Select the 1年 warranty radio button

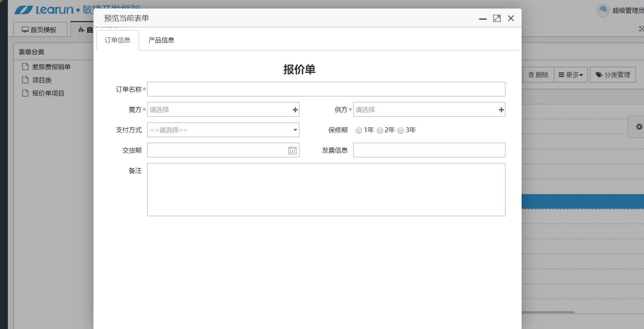pyautogui.click(x=359, y=130)
